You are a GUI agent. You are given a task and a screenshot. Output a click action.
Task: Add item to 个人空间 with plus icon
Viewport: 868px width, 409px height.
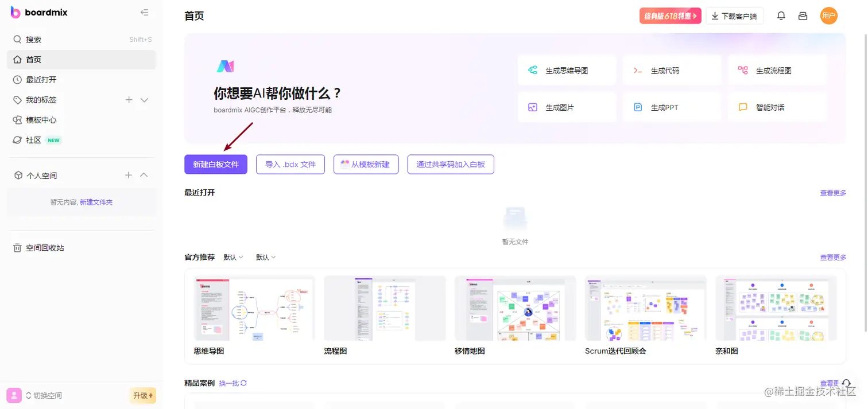point(129,175)
